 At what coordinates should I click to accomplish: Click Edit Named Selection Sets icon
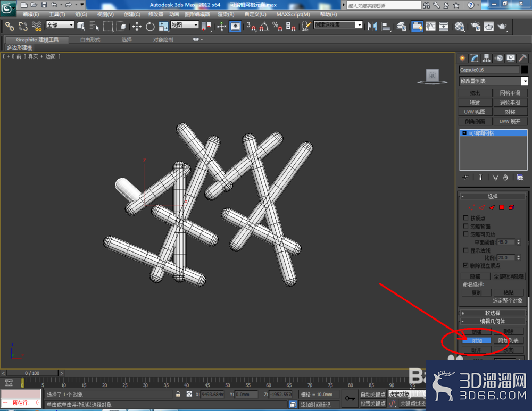pyautogui.click(x=306, y=27)
